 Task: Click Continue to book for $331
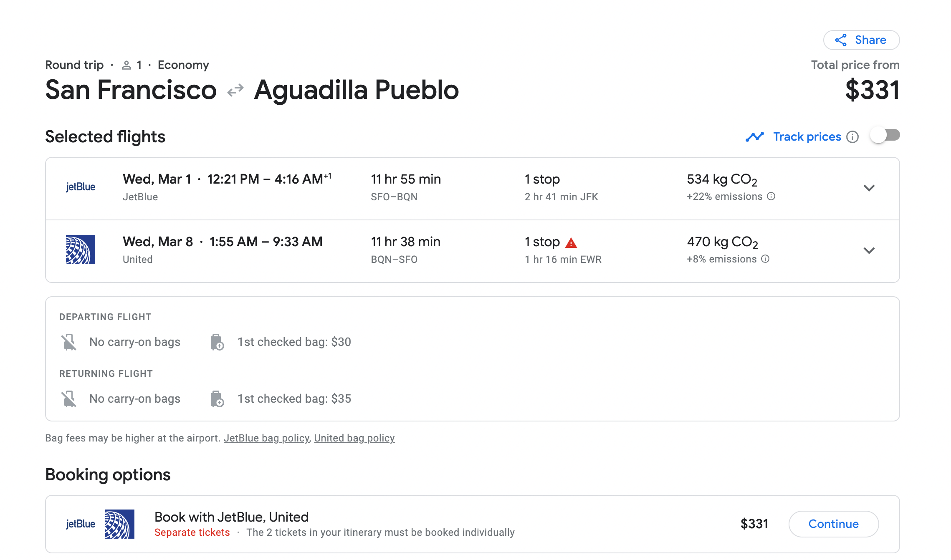coord(833,524)
